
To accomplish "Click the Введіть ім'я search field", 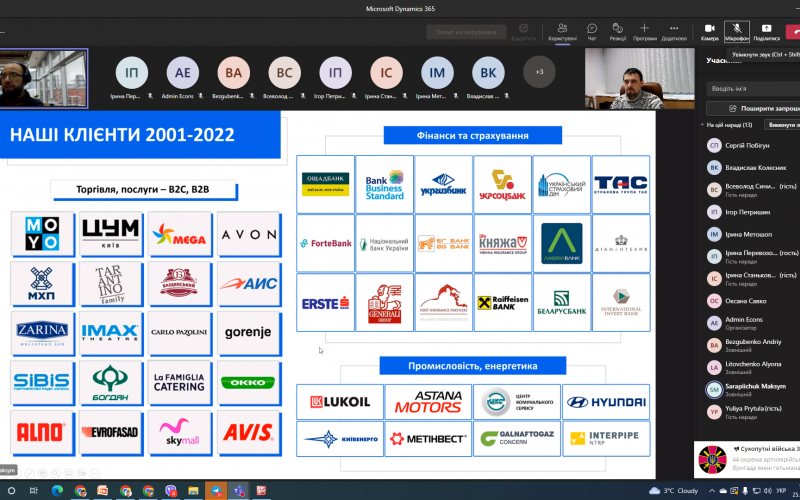I will coord(753,89).
